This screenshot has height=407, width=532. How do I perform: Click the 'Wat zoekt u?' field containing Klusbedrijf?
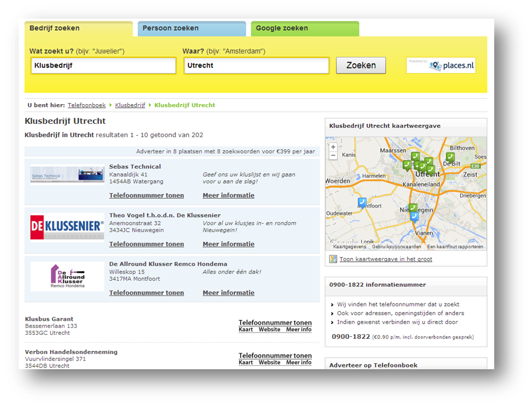(x=103, y=66)
